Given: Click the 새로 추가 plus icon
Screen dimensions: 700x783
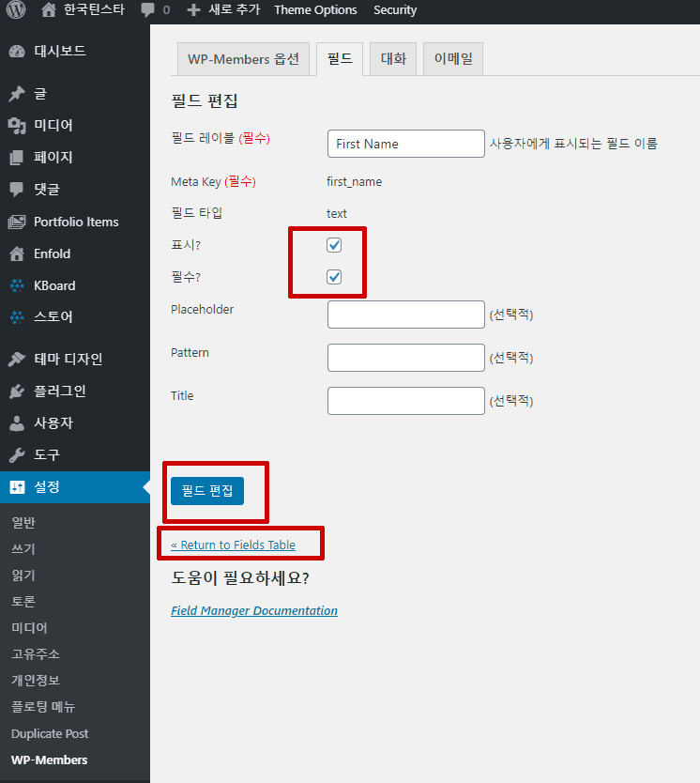Looking at the screenshot, I should click(193, 10).
